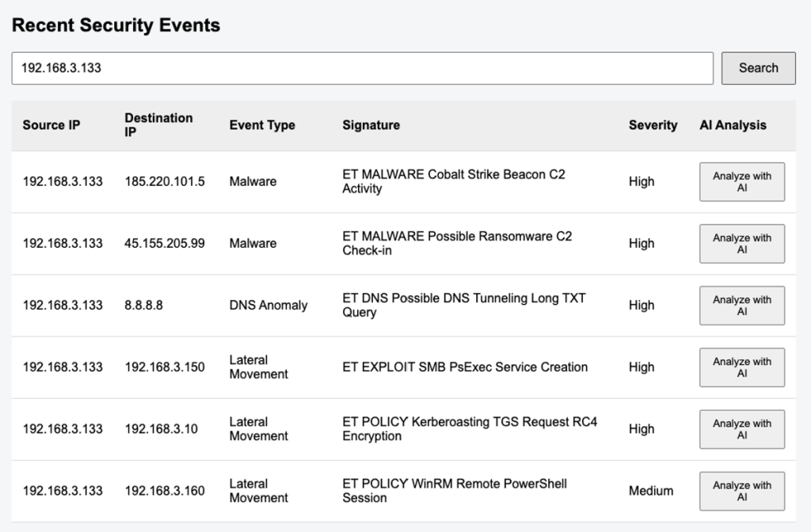811x532 pixels.
Task: Click the DNS Anomaly event type
Action: point(268,306)
